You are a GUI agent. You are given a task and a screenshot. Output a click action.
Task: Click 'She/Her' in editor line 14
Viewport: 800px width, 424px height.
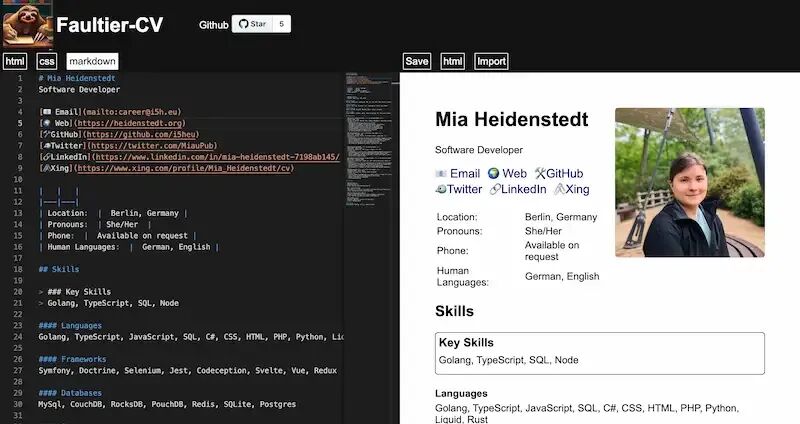(122, 225)
